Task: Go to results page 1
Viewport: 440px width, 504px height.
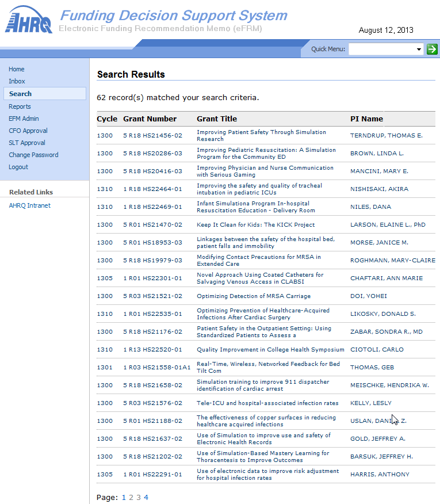Action: pyautogui.click(x=124, y=498)
